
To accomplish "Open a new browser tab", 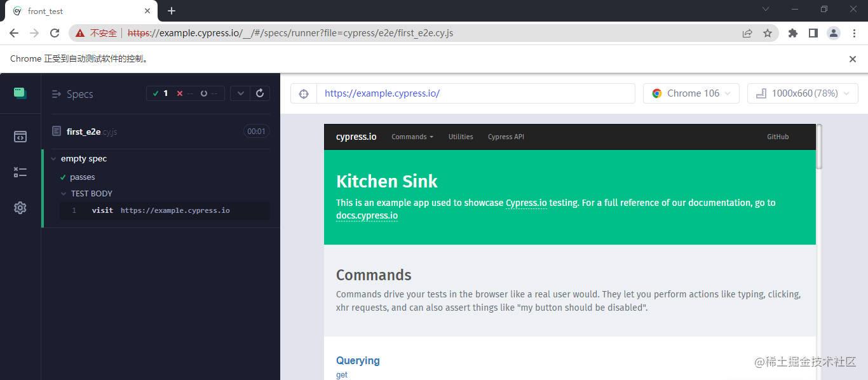I will tap(172, 11).
